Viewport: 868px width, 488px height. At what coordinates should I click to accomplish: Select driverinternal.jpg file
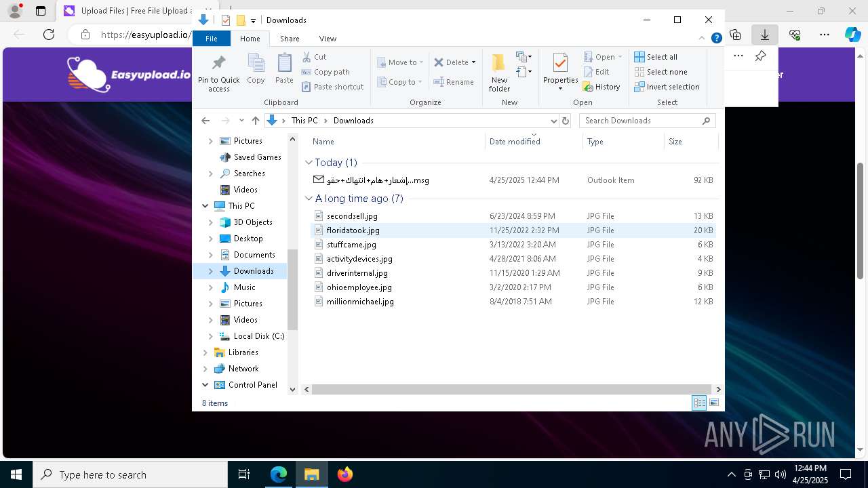[x=512, y=273]
